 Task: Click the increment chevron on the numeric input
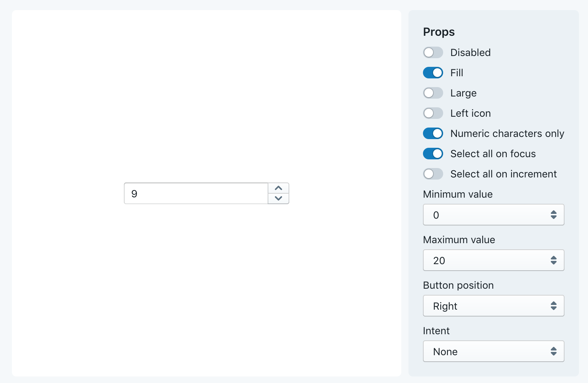(278, 188)
